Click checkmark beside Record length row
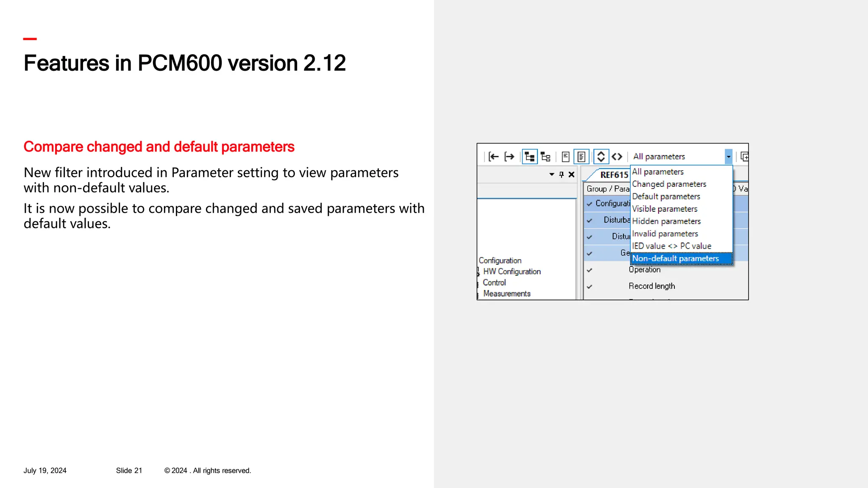Image resolution: width=868 pixels, height=488 pixels. pyautogui.click(x=589, y=286)
